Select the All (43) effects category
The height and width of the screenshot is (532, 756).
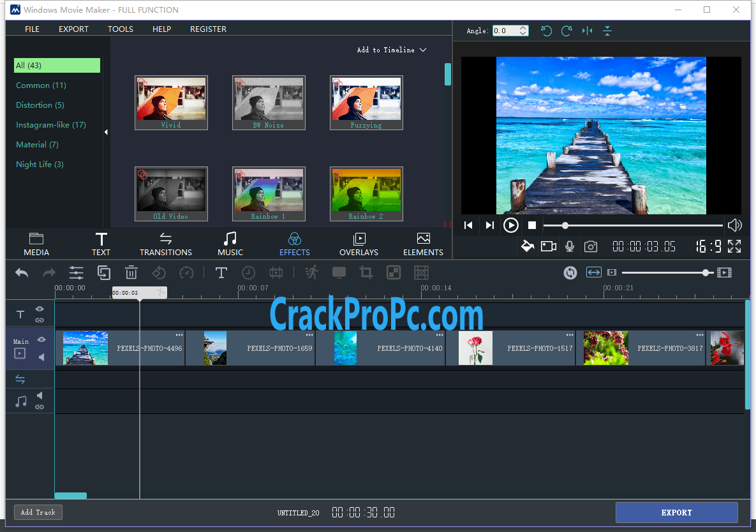[57, 65]
